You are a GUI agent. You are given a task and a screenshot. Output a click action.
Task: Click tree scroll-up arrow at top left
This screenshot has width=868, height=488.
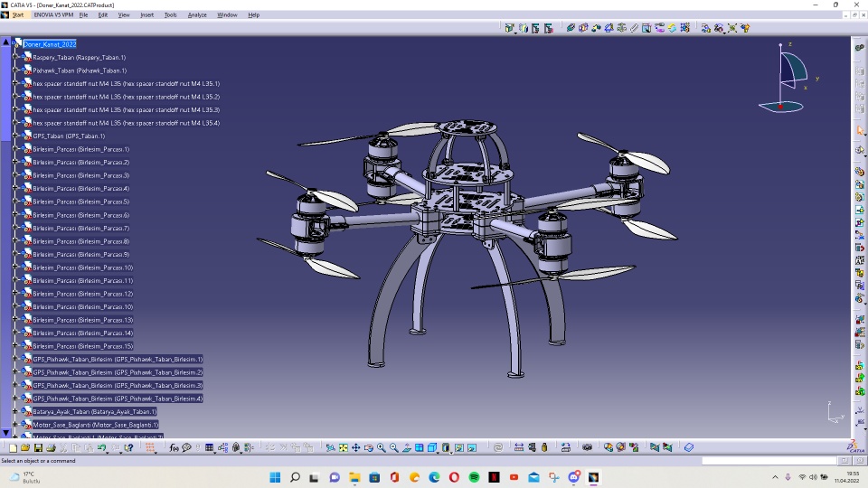click(6, 42)
